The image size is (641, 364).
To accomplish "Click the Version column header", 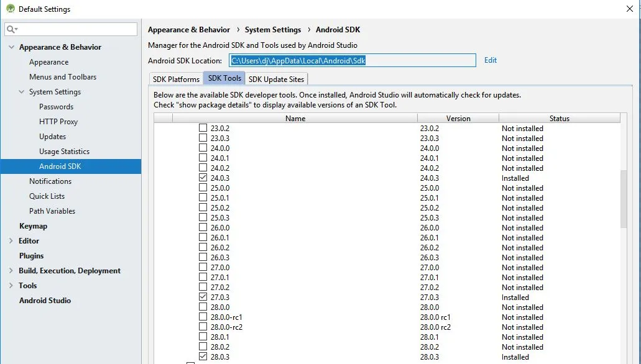I will coord(458,118).
